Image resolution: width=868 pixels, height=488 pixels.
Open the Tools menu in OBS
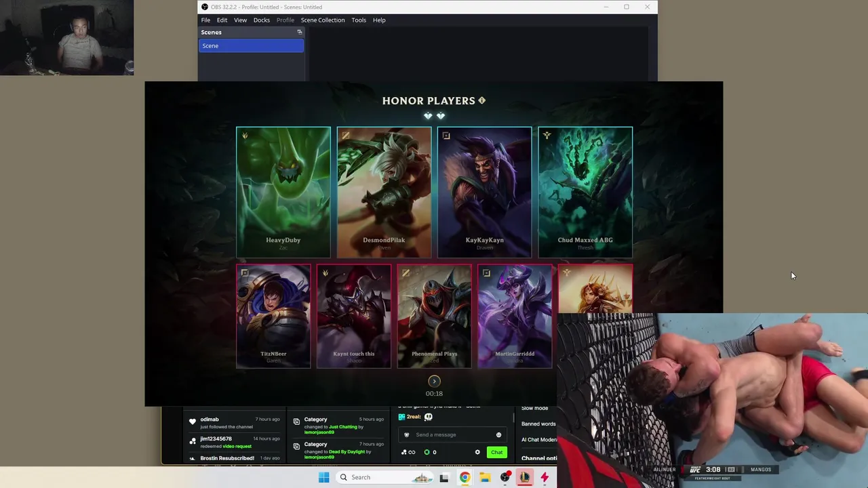[x=359, y=20]
